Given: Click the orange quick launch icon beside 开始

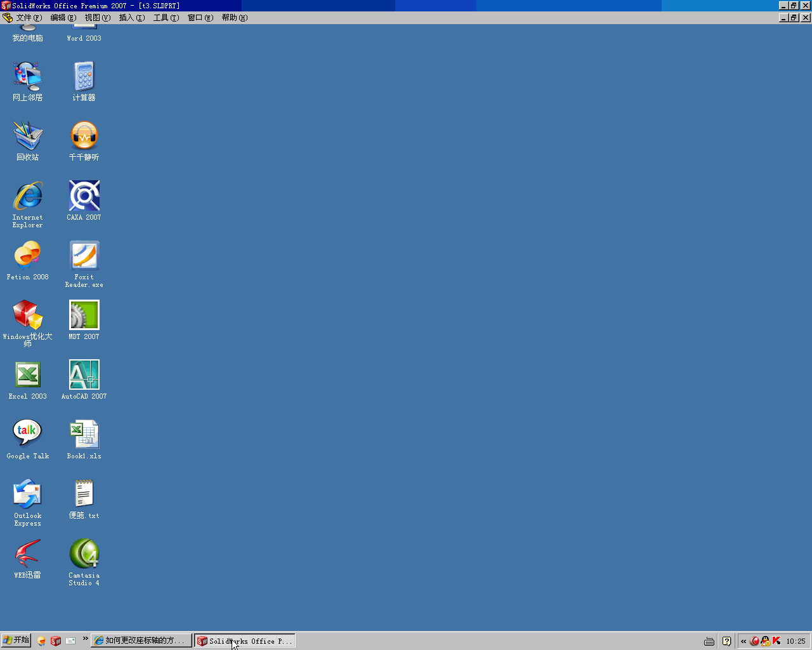Looking at the screenshot, I should click(42, 641).
